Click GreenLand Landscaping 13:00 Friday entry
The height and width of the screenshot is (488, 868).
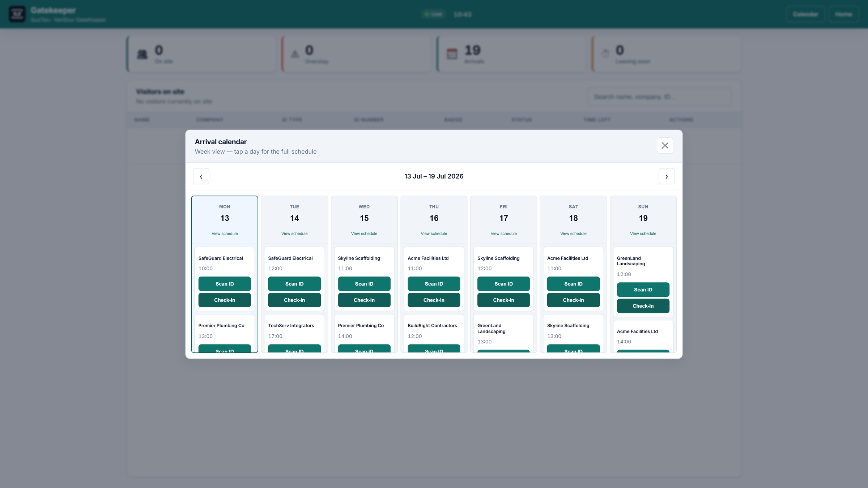pyautogui.click(x=503, y=333)
